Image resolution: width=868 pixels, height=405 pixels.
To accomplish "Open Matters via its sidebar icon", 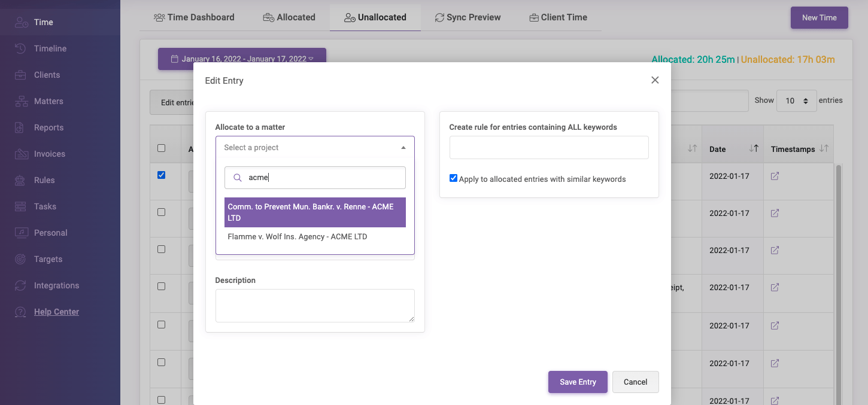I will pos(20,101).
